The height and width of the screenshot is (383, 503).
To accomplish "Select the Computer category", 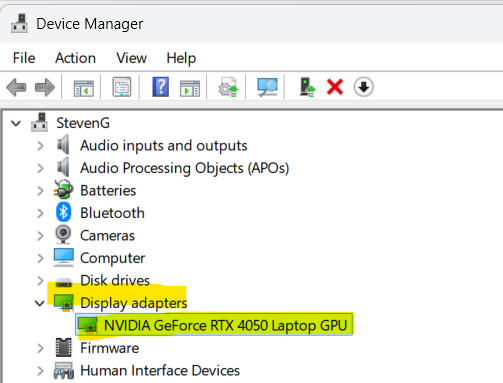I will pos(112,258).
